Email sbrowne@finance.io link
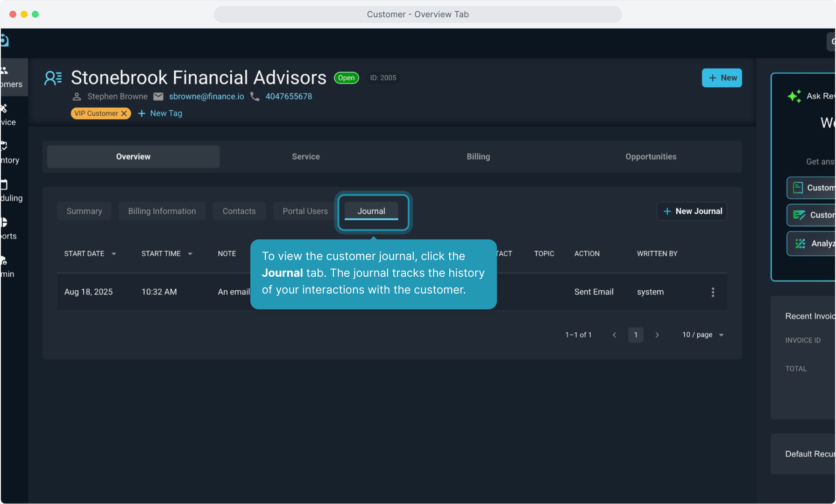The width and height of the screenshot is (836, 504). pos(206,97)
